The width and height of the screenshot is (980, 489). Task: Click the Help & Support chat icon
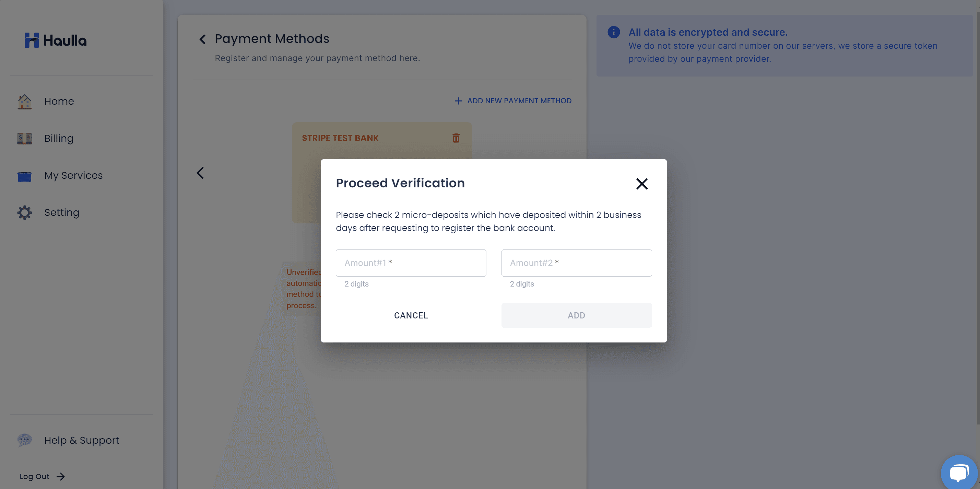pyautogui.click(x=25, y=440)
